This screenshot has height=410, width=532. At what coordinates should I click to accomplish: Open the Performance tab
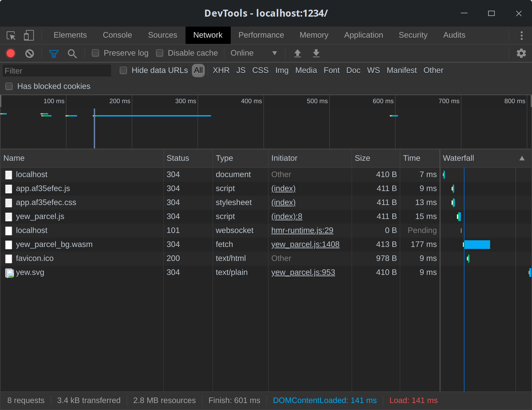[261, 35]
